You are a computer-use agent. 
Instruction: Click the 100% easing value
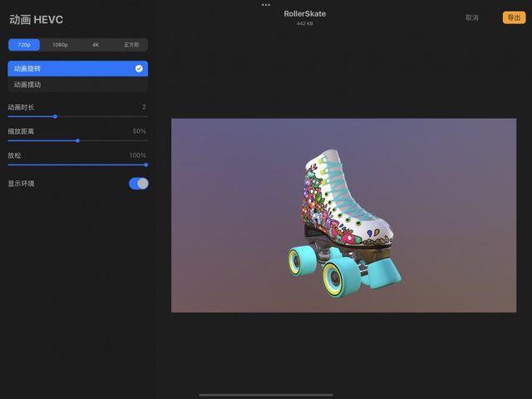coord(138,155)
